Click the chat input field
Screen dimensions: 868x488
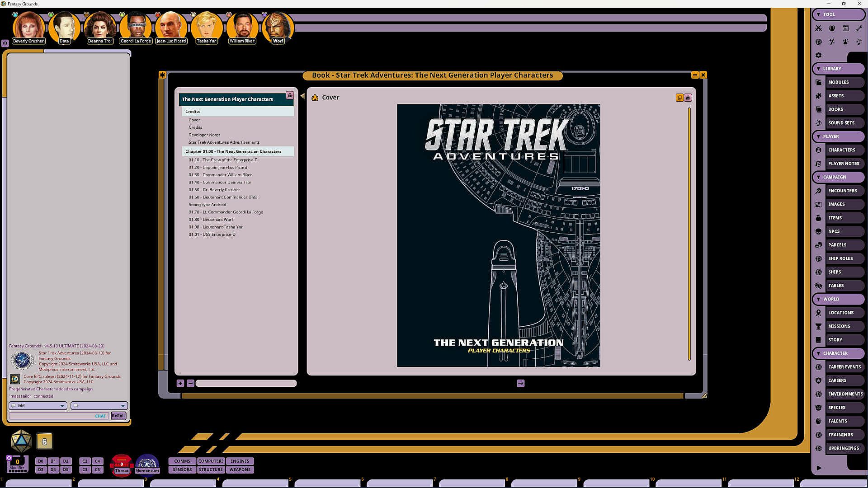pyautogui.click(x=52, y=416)
